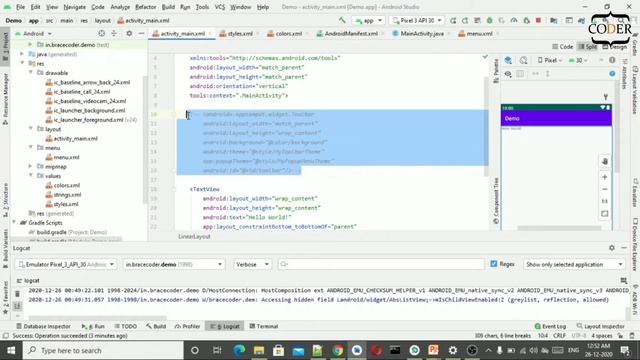Open the Run tool window button
This screenshot has width=640, height=360.
click(x=93, y=326)
